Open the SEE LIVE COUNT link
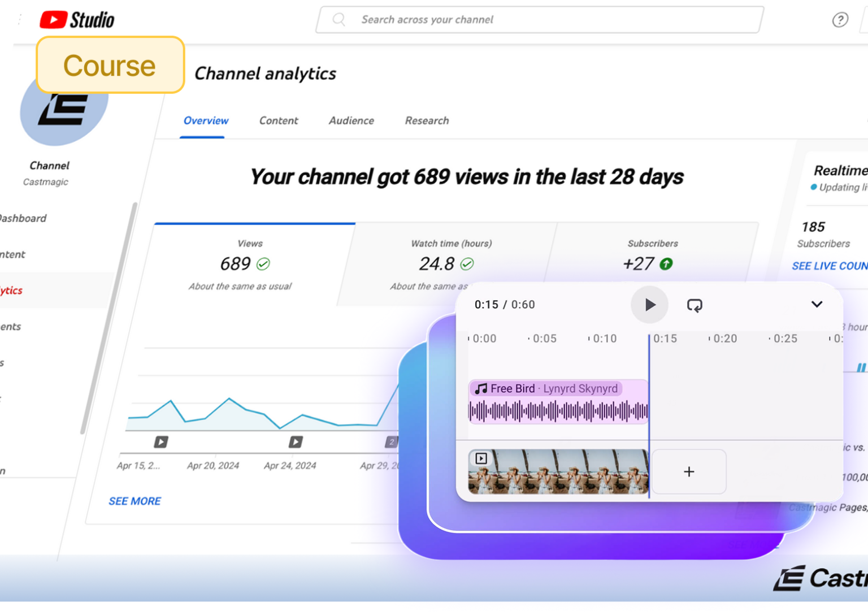Image resolution: width=868 pixels, height=615 pixels. point(829,266)
